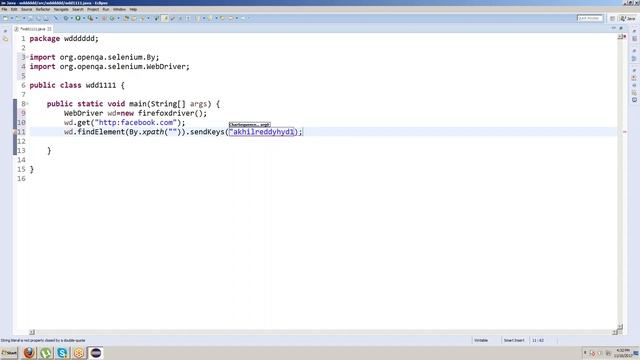Screen dimensions: 640x360
Task: Expand the Run dropdown arrow
Action: pos(84,18)
